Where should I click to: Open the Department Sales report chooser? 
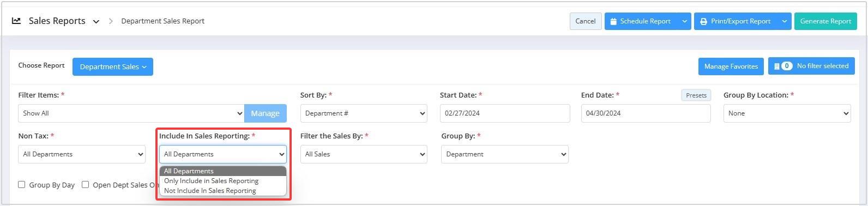tap(113, 66)
